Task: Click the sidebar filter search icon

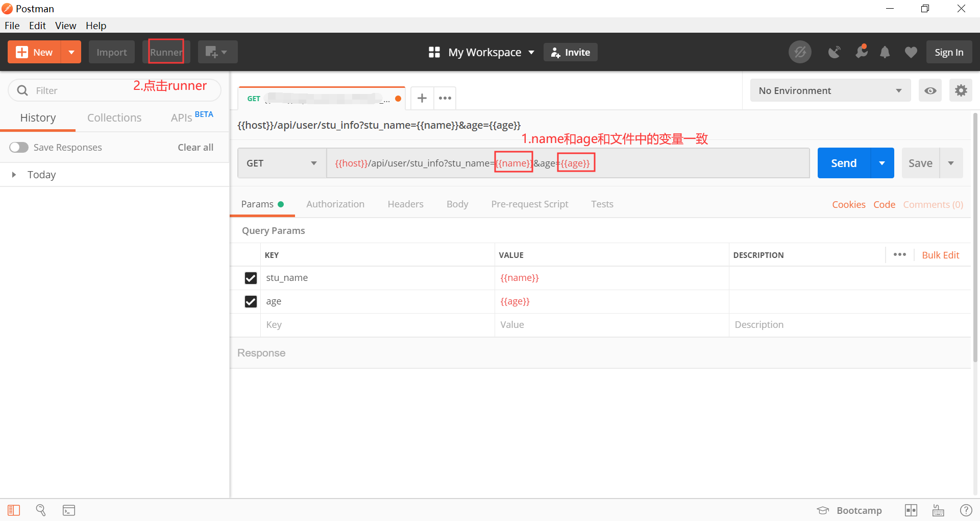Action: click(x=22, y=90)
